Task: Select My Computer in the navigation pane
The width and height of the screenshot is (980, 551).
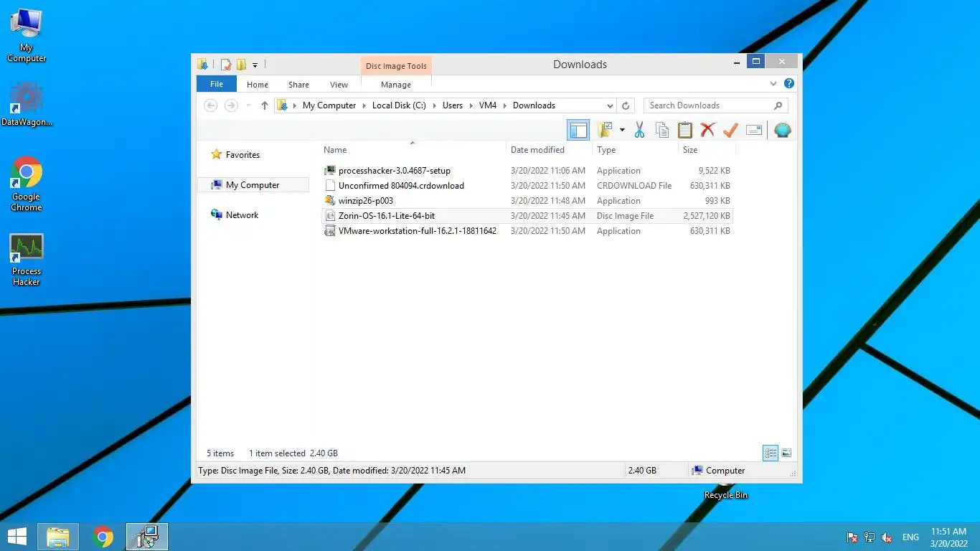Action: point(253,185)
